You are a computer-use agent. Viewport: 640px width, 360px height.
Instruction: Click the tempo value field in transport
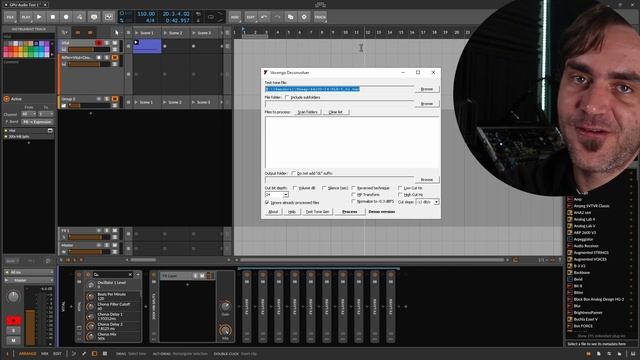(x=146, y=14)
